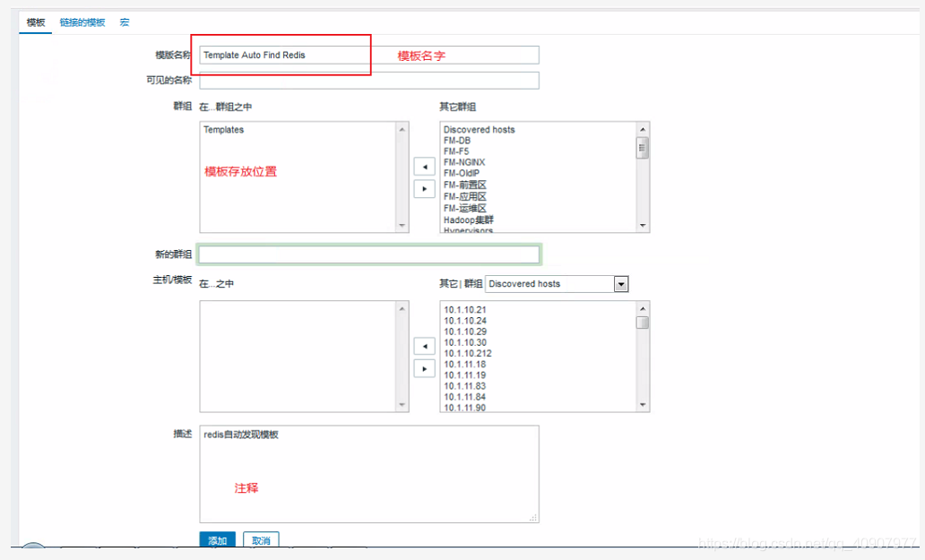Click the scrollbar thumb of 其它群组 list

pyautogui.click(x=643, y=148)
